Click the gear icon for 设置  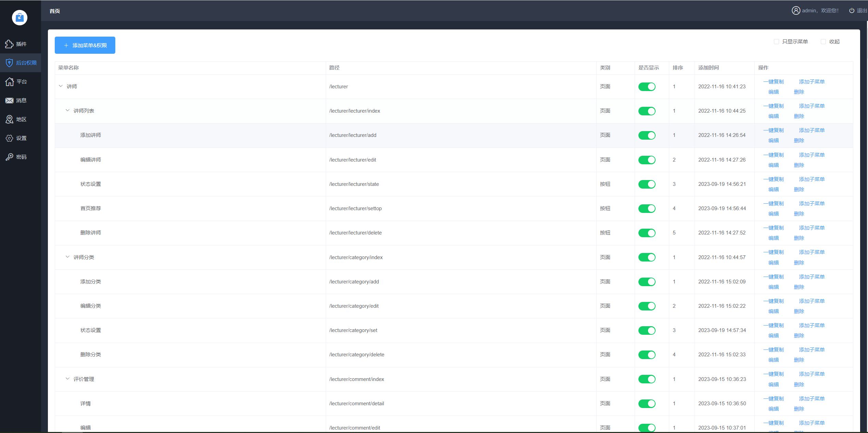point(9,138)
